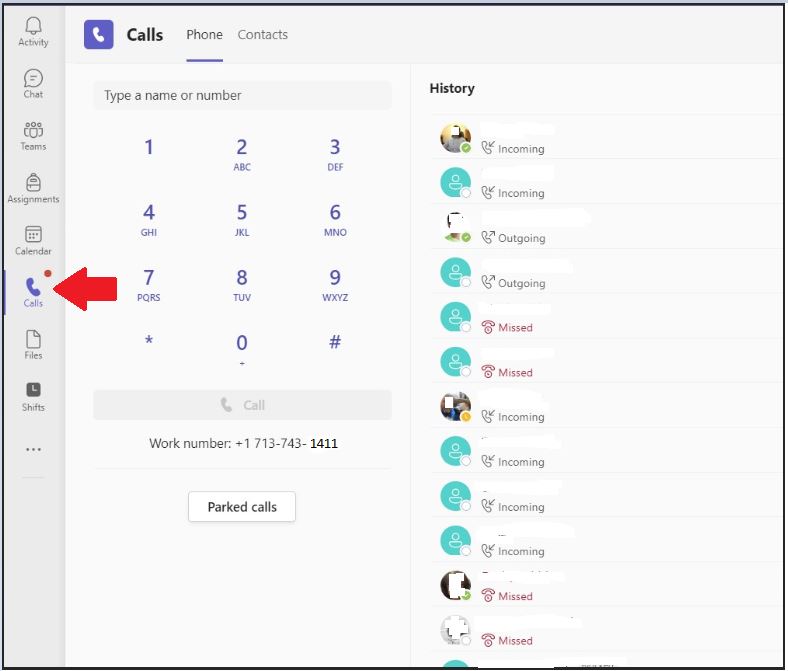Click the Parked calls button
This screenshot has height=671, width=788.
pyautogui.click(x=241, y=507)
